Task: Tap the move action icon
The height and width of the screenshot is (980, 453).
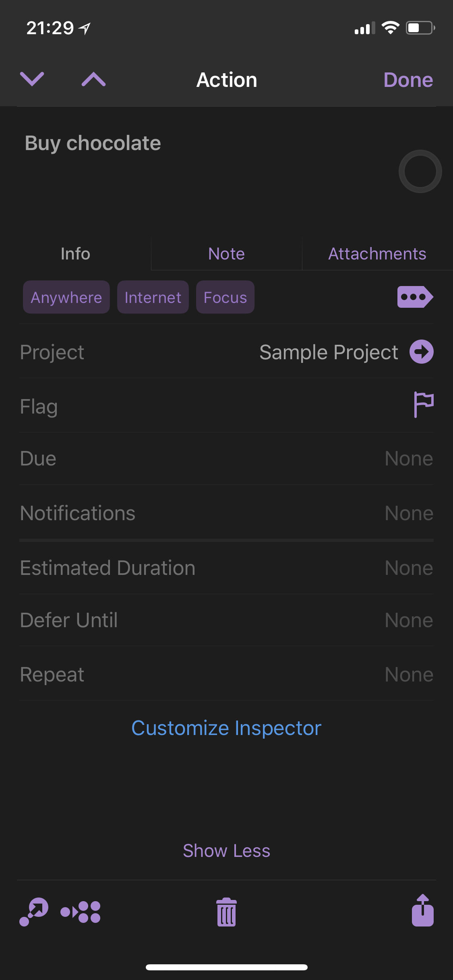Action: [x=34, y=911]
